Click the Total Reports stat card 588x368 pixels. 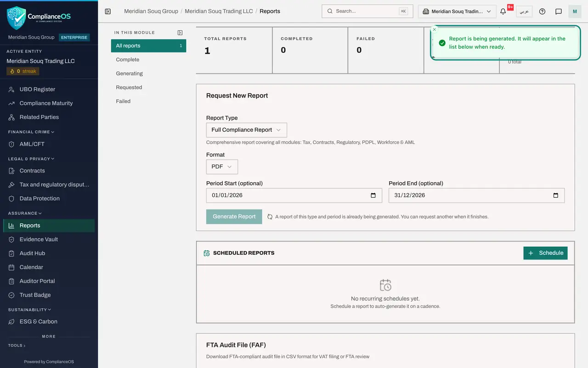234,50
